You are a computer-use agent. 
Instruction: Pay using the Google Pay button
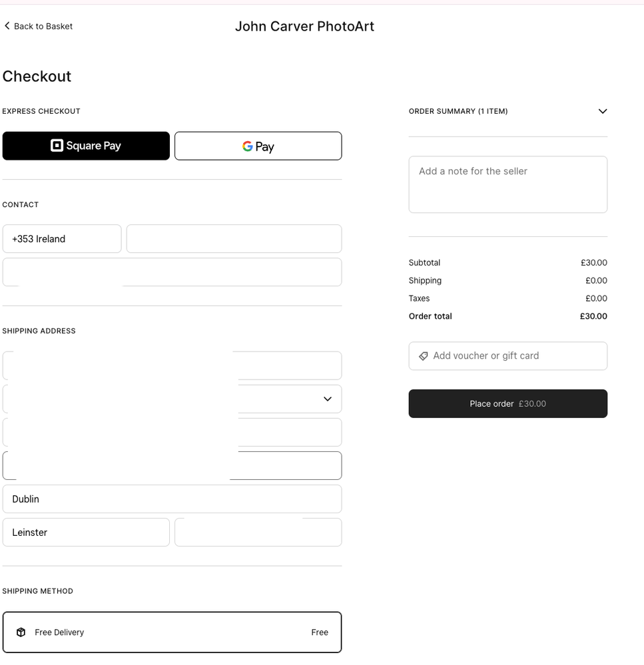tap(258, 146)
